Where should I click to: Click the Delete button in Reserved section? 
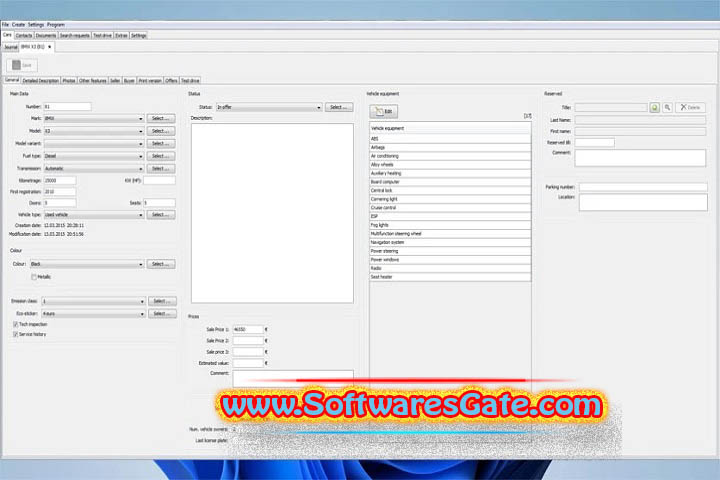click(x=691, y=107)
